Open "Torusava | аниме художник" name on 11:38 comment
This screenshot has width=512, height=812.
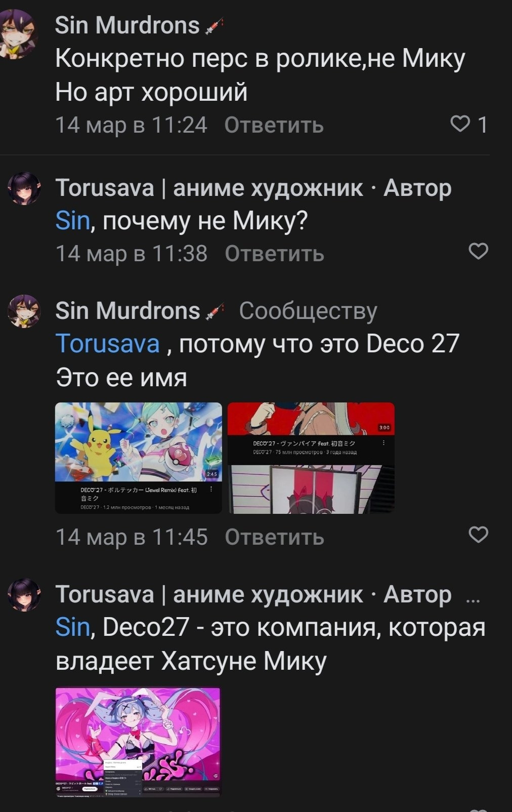point(208,188)
